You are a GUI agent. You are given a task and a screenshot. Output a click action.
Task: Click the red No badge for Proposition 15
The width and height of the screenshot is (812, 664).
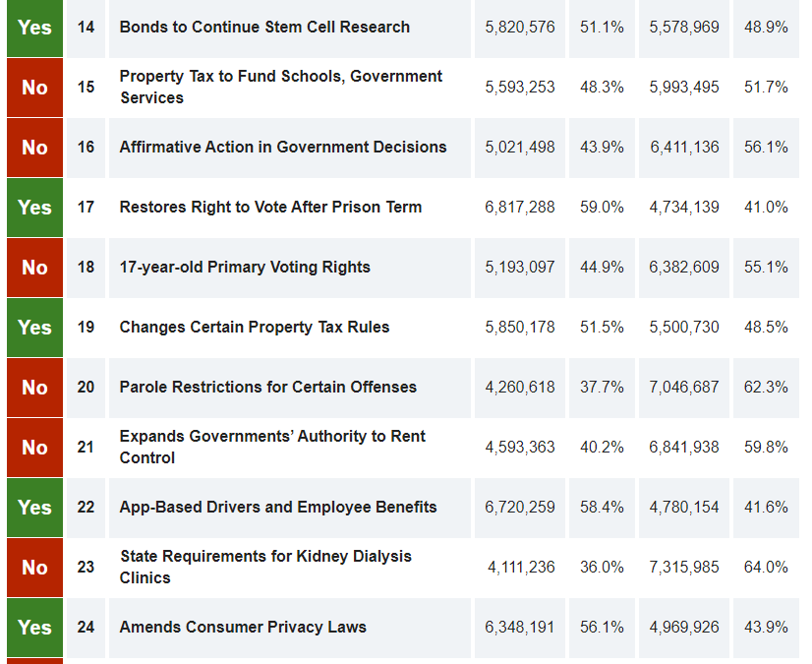tap(34, 88)
